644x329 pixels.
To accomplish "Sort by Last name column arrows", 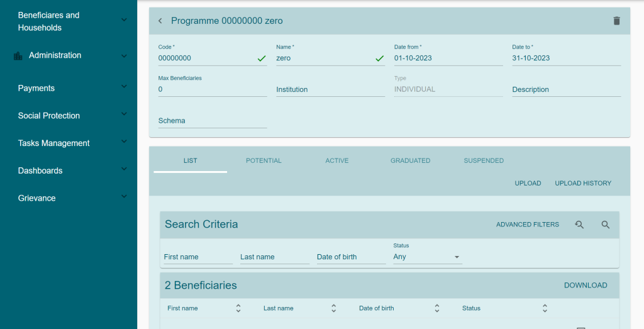I will point(333,308).
